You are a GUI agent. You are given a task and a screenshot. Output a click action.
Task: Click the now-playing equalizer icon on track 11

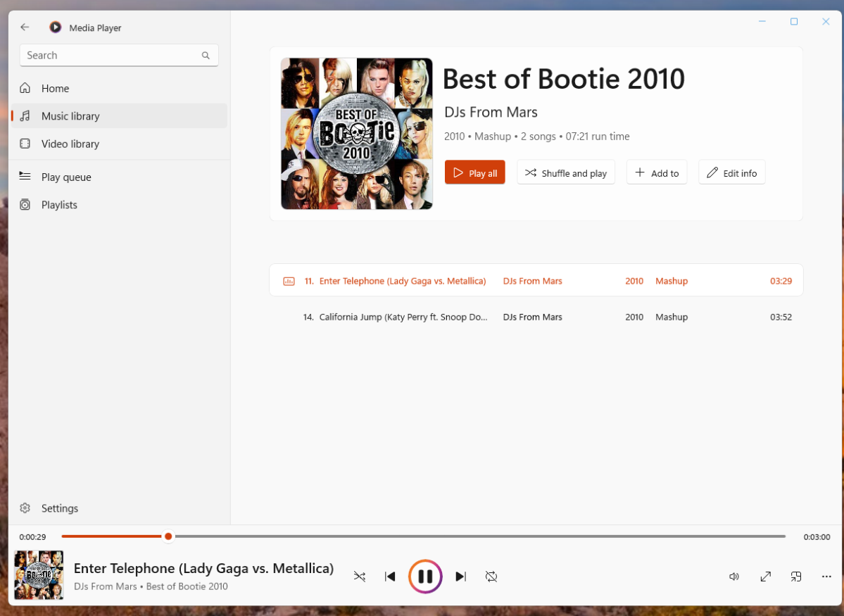point(289,281)
